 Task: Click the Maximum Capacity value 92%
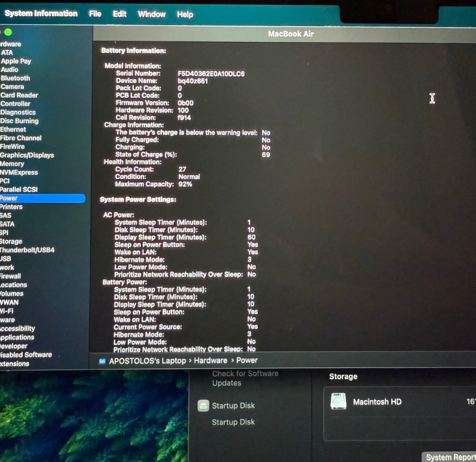coord(185,184)
